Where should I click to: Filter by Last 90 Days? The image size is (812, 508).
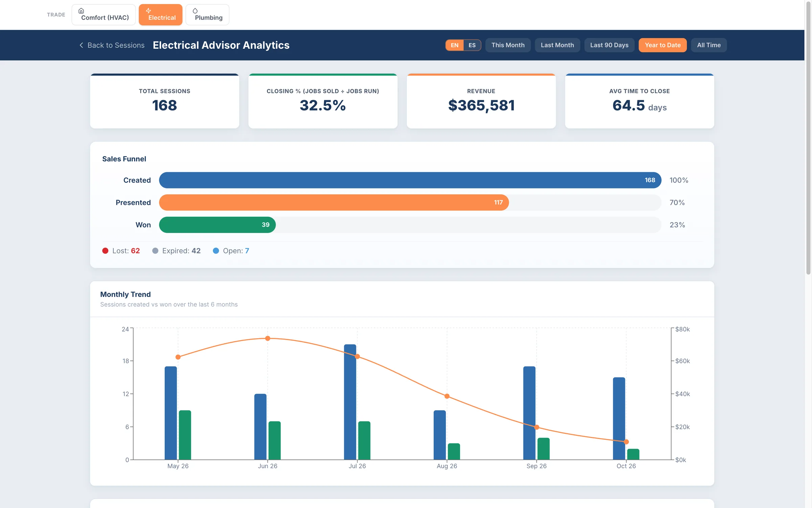point(609,45)
